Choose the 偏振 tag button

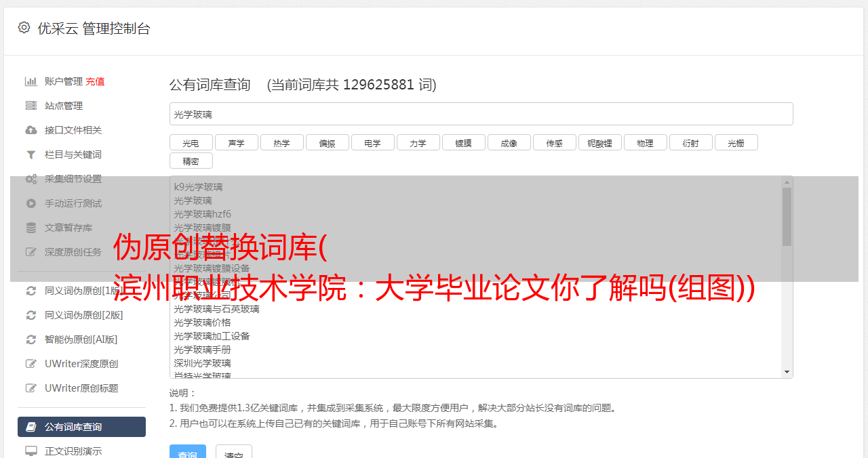coord(327,142)
